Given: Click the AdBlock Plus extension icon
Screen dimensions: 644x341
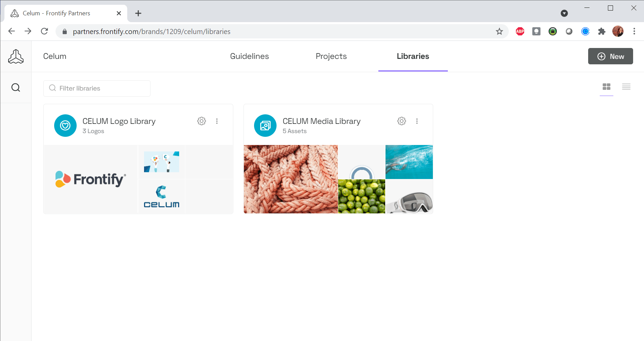Looking at the screenshot, I should point(520,31).
